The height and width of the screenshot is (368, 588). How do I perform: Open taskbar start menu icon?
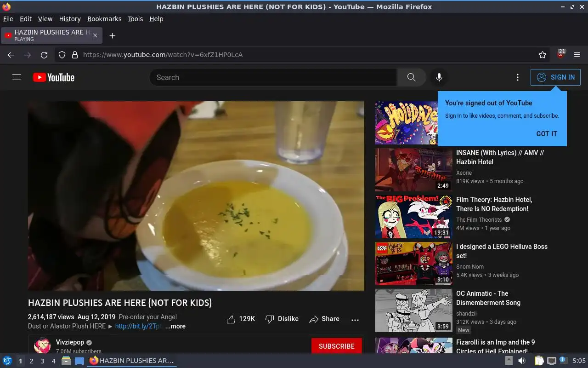pyautogui.click(x=7, y=361)
